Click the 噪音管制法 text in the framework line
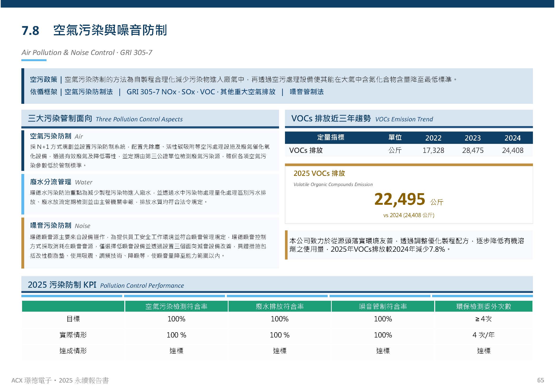 click(x=307, y=92)
